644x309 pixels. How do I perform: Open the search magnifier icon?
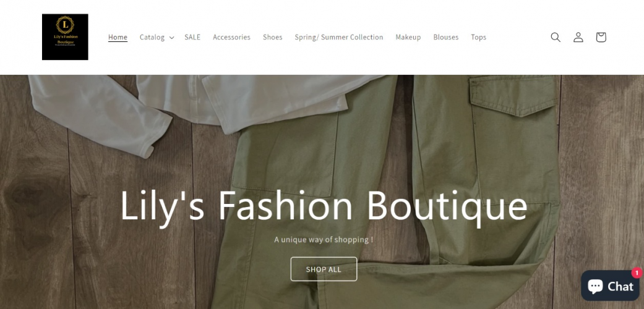[556, 37]
